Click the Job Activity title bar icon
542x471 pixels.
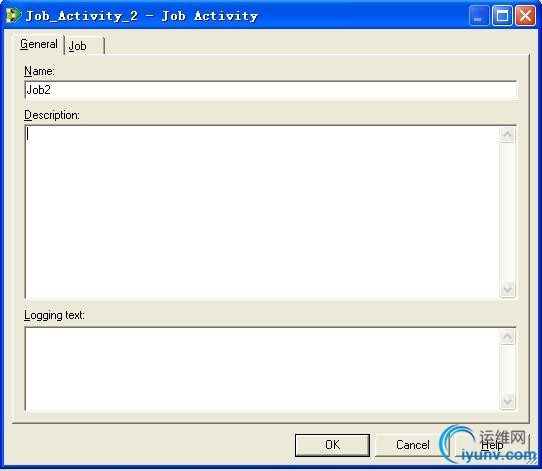13,16
